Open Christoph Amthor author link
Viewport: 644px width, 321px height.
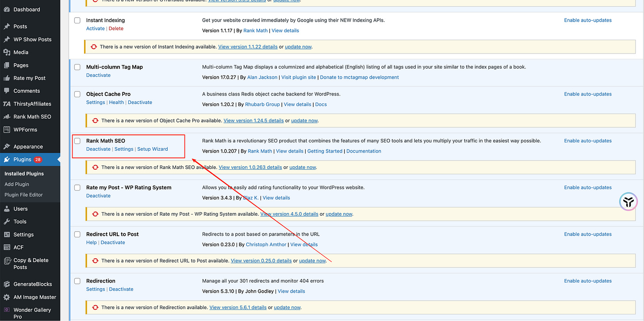[267, 245]
